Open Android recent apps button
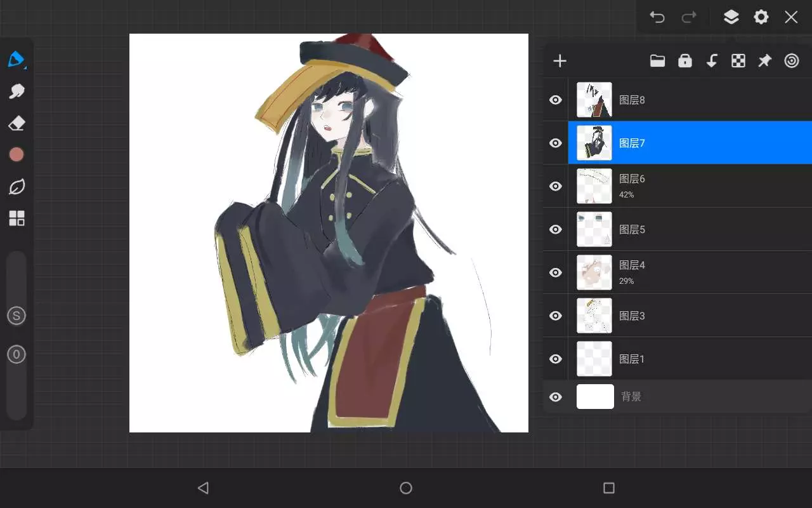 pyautogui.click(x=609, y=488)
